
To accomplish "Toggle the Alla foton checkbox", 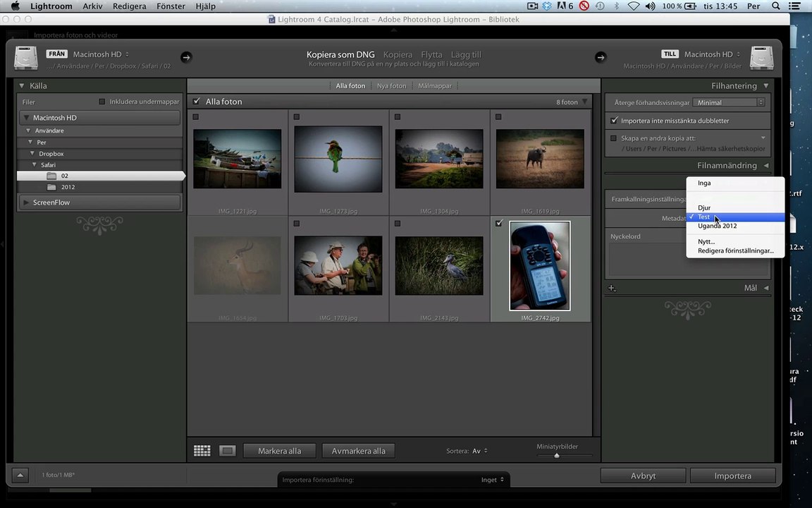I will (196, 101).
